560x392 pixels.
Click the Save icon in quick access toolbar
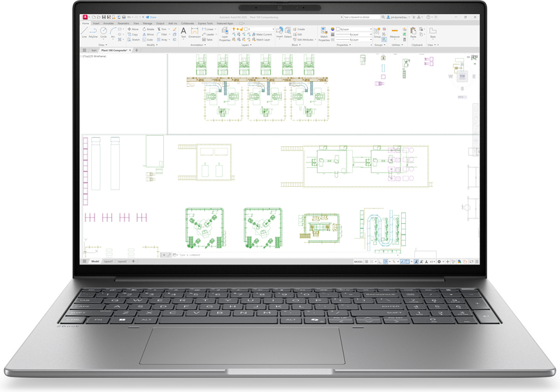coord(104,17)
